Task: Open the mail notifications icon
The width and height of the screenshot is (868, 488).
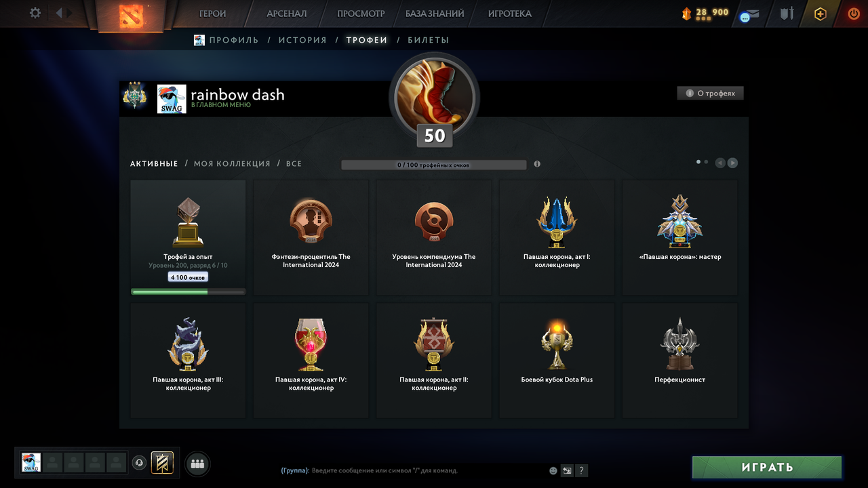Action: [x=749, y=15]
